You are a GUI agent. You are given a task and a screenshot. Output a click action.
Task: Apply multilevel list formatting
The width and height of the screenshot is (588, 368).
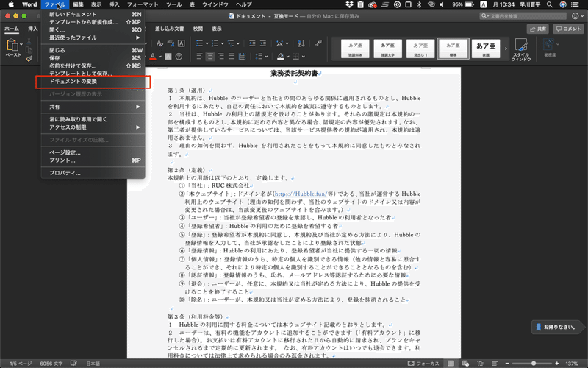pyautogui.click(x=231, y=43)
